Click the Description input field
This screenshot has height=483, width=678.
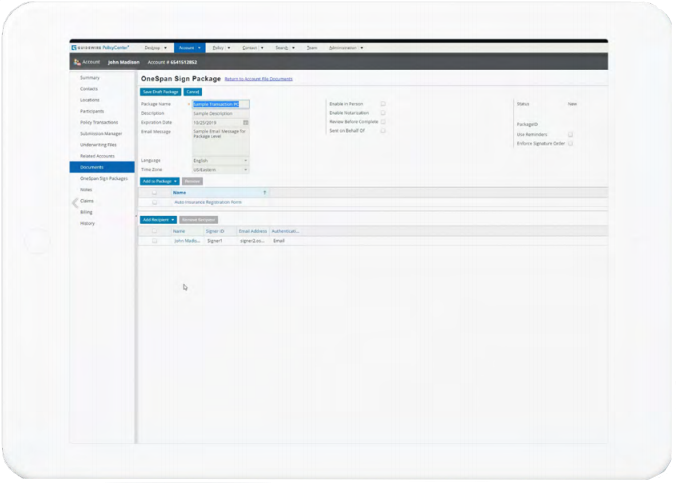[221, 113]
